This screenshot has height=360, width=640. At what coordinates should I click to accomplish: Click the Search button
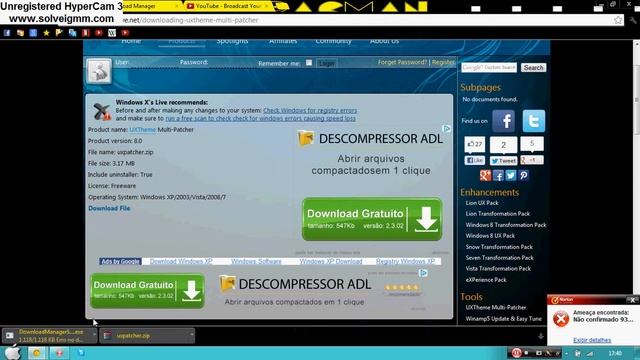pyautogui.click(x=533, y=67)
